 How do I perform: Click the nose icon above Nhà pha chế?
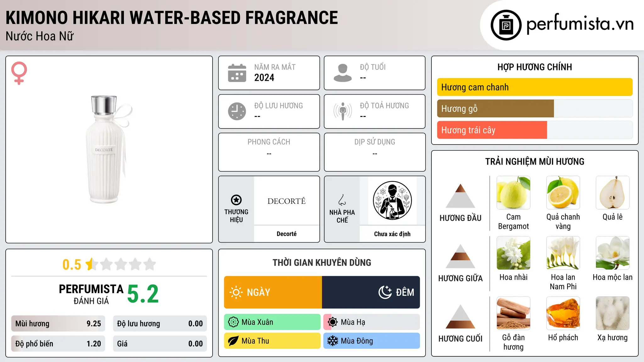342,200
